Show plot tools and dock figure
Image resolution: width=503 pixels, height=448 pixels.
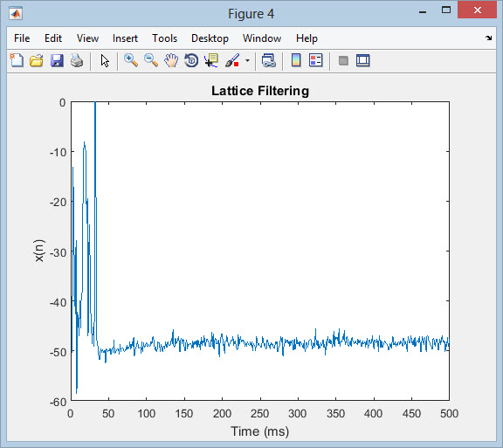pos(362,60)
